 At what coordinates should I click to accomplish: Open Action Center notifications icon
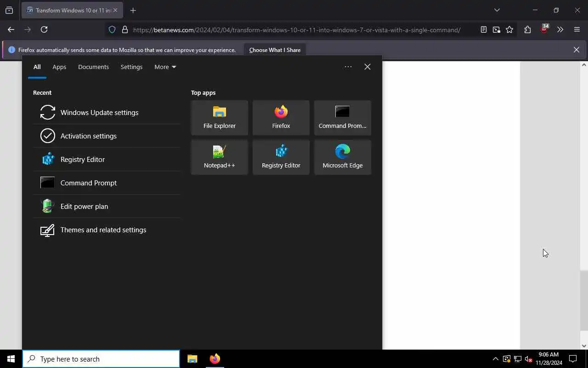click(x=573, y=359)
